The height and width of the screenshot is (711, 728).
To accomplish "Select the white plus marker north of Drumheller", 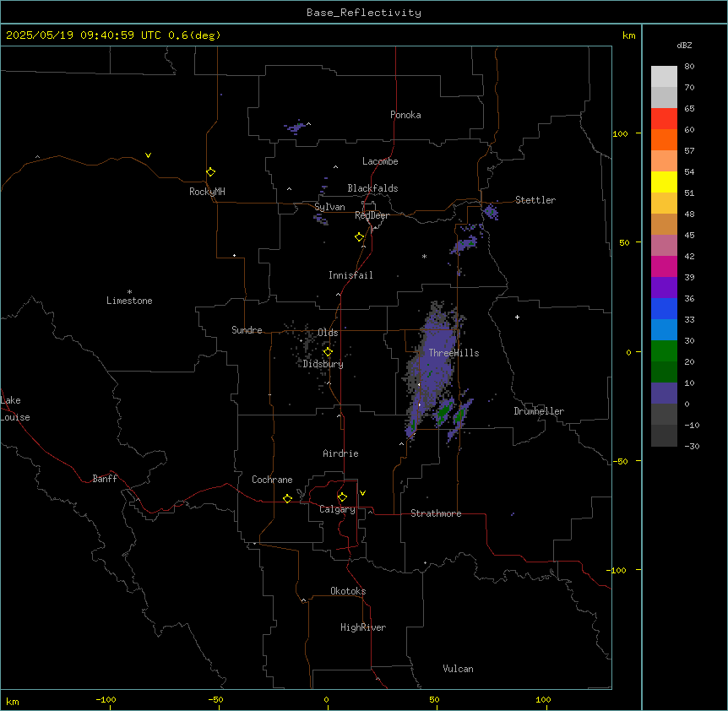I will 517,317.
